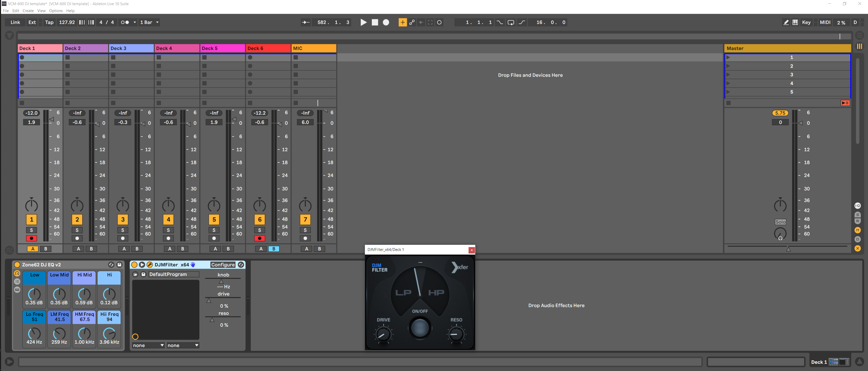Screen dimensions: 868x371
Task: Disarm recording on Deck 1
Action: [32, 238]
